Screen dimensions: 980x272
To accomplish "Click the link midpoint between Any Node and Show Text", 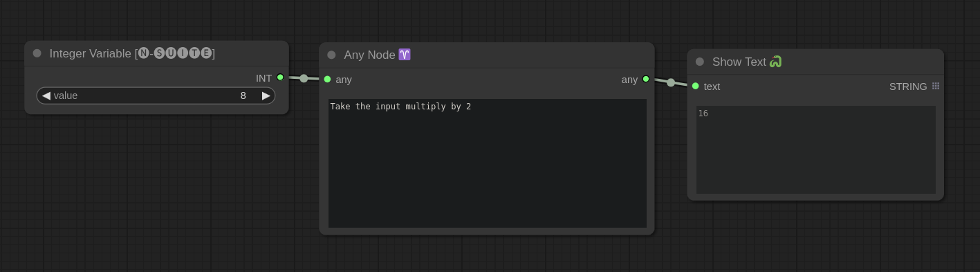I will pyautogui.click(x=671, y=82).
